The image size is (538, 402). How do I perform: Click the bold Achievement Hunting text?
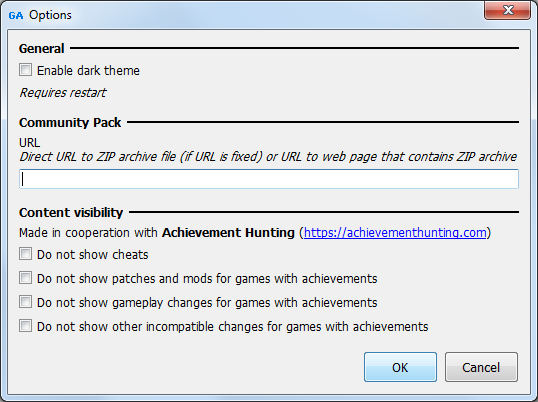pyautogui.click(x=228, y=233)
